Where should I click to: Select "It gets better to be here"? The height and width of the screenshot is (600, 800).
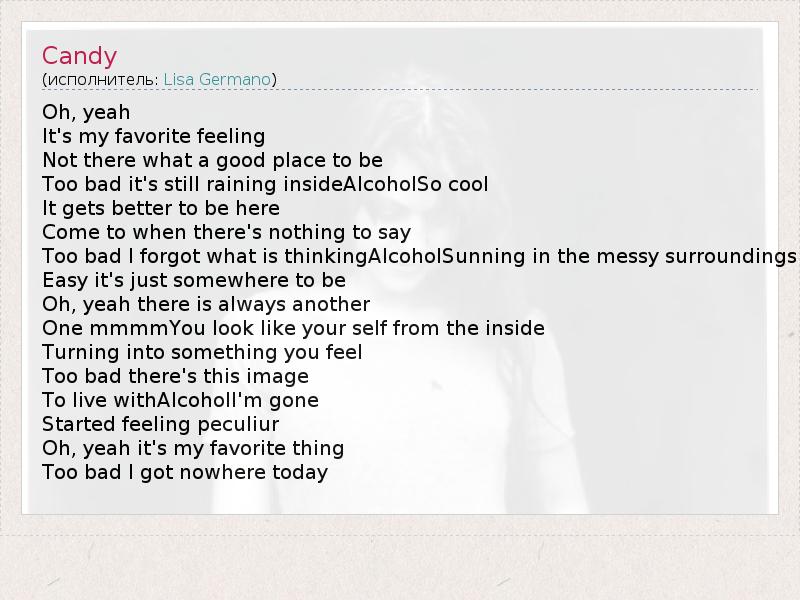(x=160, y=208)
